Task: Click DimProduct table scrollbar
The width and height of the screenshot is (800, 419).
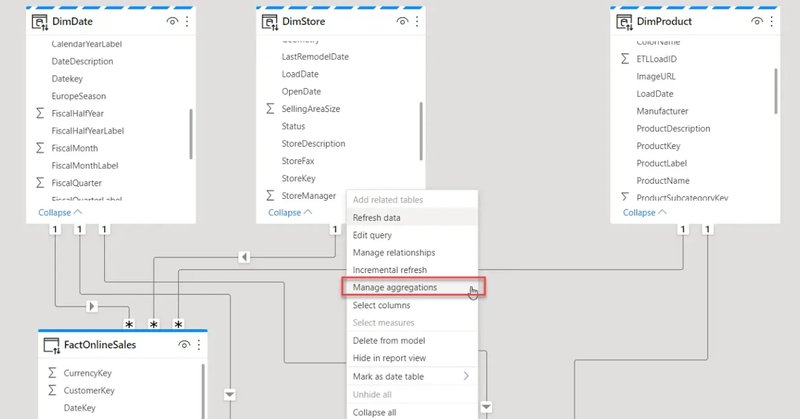Action: coord(776,91)
